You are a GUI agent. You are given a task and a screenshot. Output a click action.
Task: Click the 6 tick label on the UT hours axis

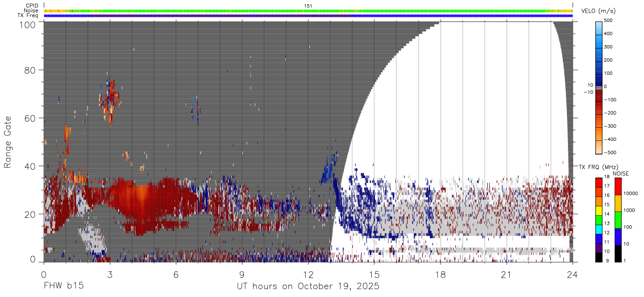(x=176, y=274)
